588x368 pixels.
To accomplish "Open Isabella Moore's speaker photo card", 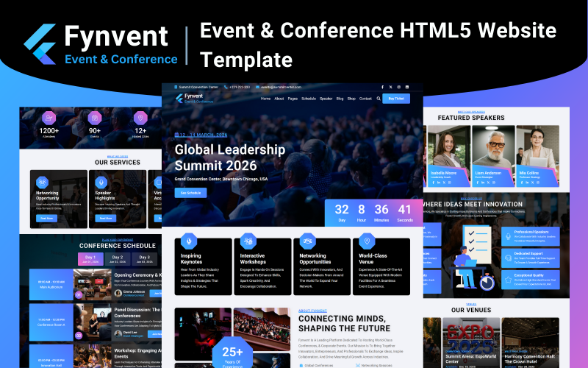I will click(449, 156).
